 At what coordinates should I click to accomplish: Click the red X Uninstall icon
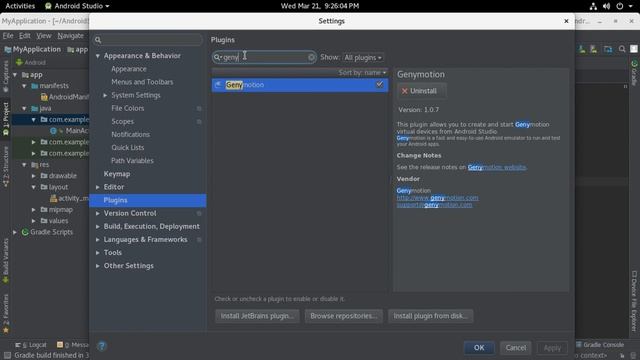[404, 91]
